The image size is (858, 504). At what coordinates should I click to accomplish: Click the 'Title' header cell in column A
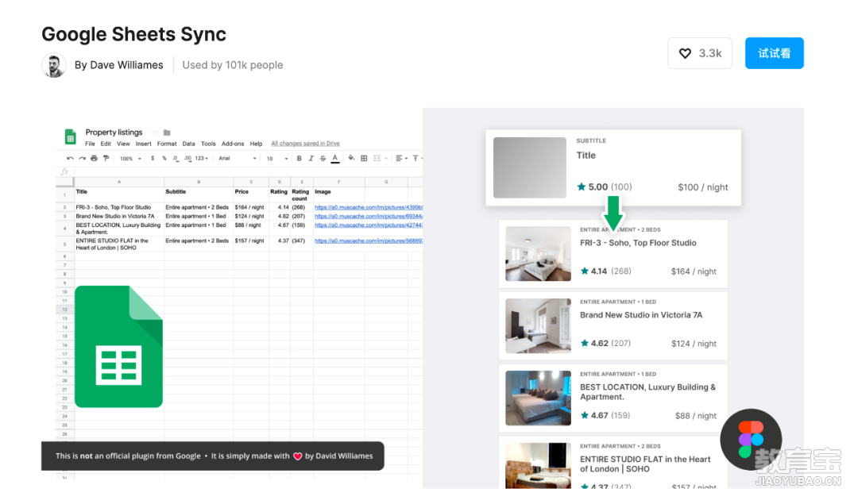click(119, 195)
